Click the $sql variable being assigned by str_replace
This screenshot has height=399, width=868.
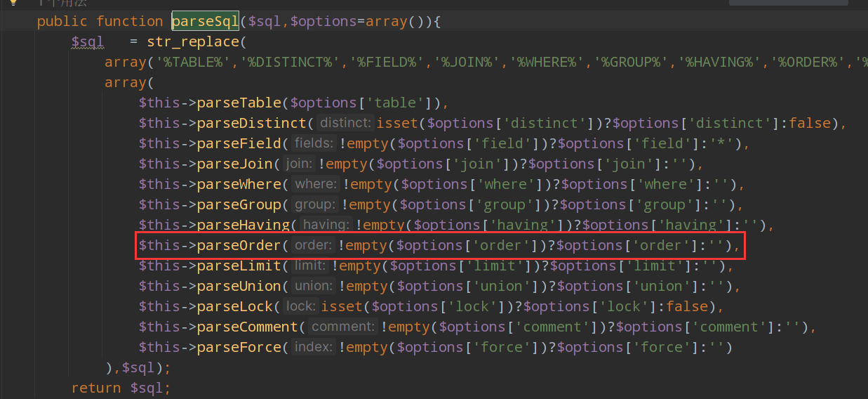87,42
